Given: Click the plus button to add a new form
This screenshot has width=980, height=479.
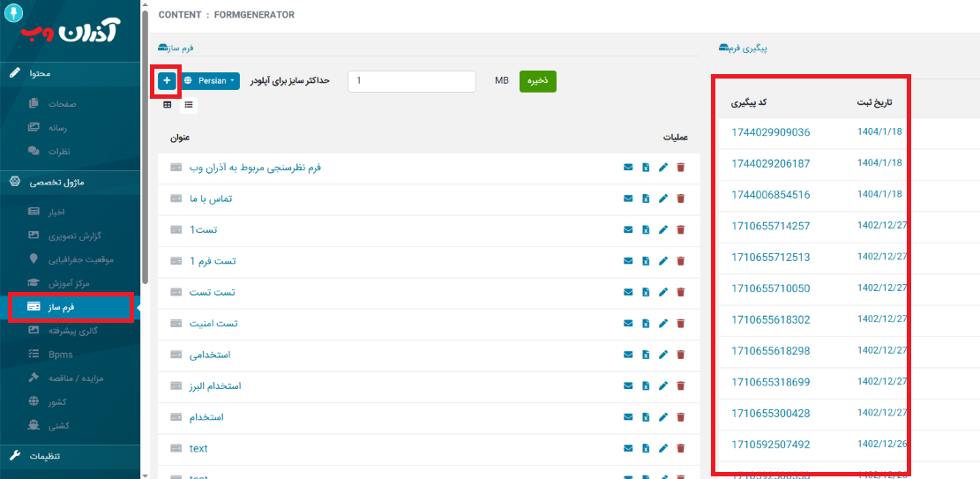Looking at the screenshot, I should pyautogui.click(x=167, y=81).
